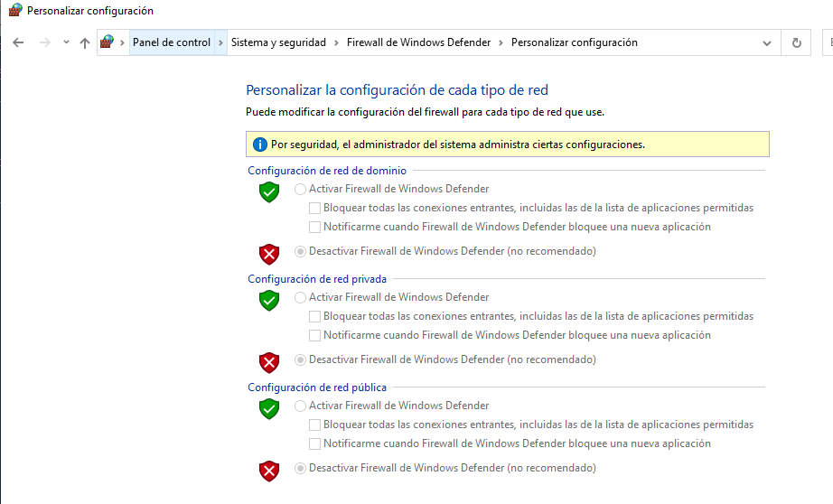Click the forward navigation arrow

click(x=44, y=42)
